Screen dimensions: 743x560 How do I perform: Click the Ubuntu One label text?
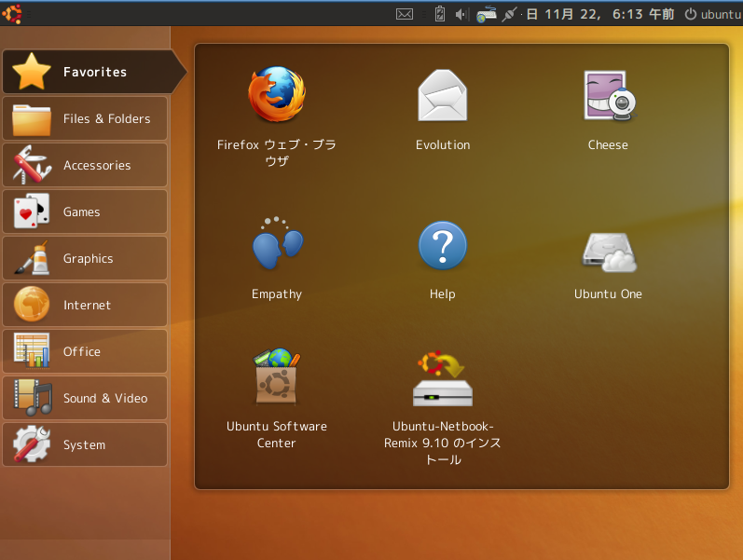[608, 294]
